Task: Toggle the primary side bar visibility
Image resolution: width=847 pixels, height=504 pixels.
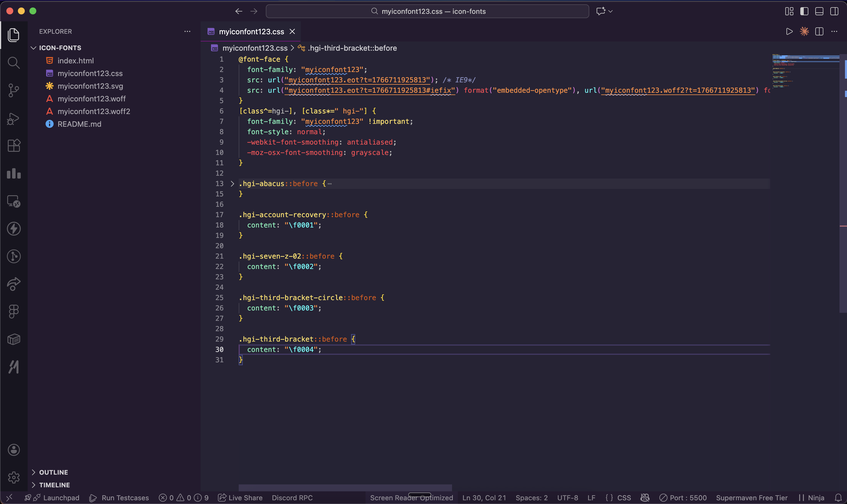Action: pyautogui.click(x=804, y=11)
